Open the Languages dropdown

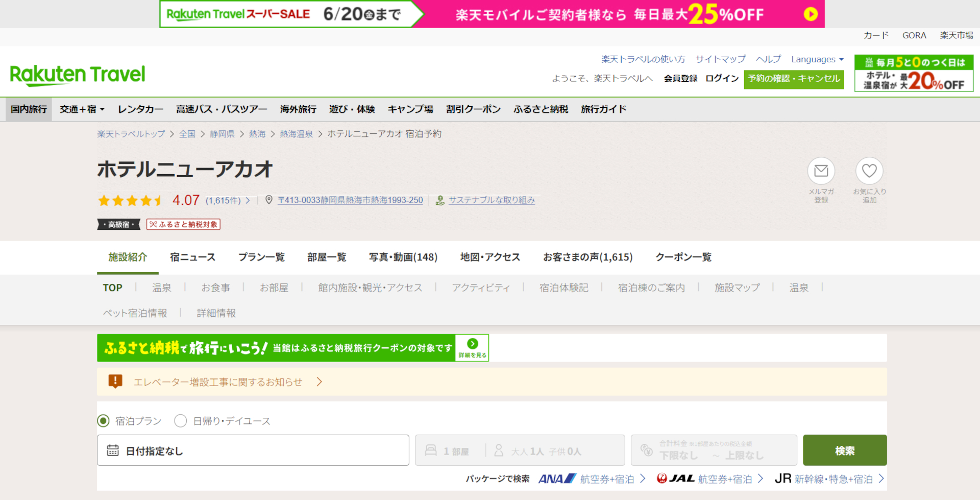[817, 59]
